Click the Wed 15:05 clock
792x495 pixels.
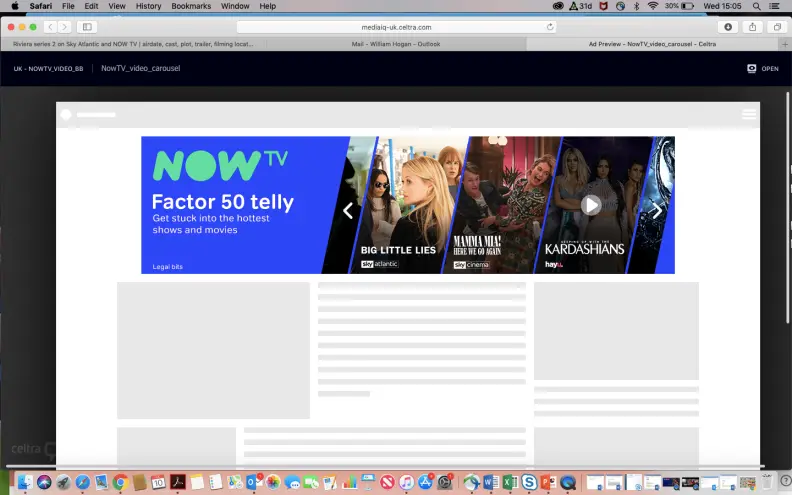point(722,6)
